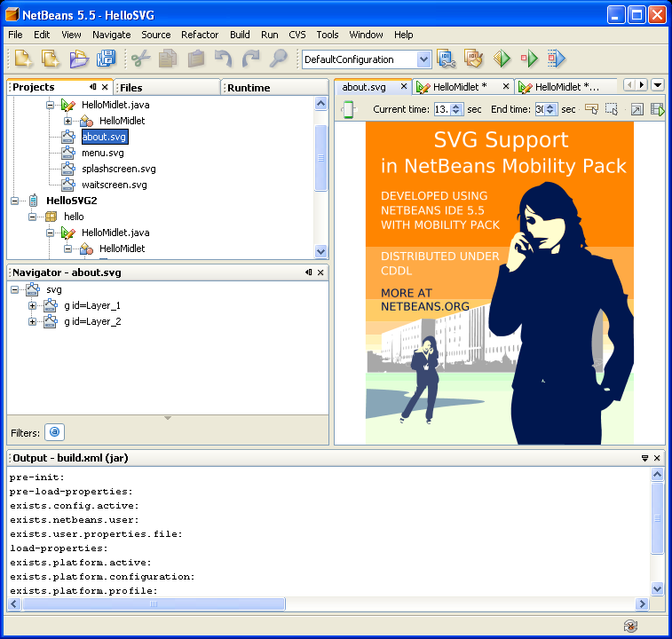This screenshot has width=672, height=639.
Task: Select menu.svg in the Projects tree
Action: click(103, 153)
